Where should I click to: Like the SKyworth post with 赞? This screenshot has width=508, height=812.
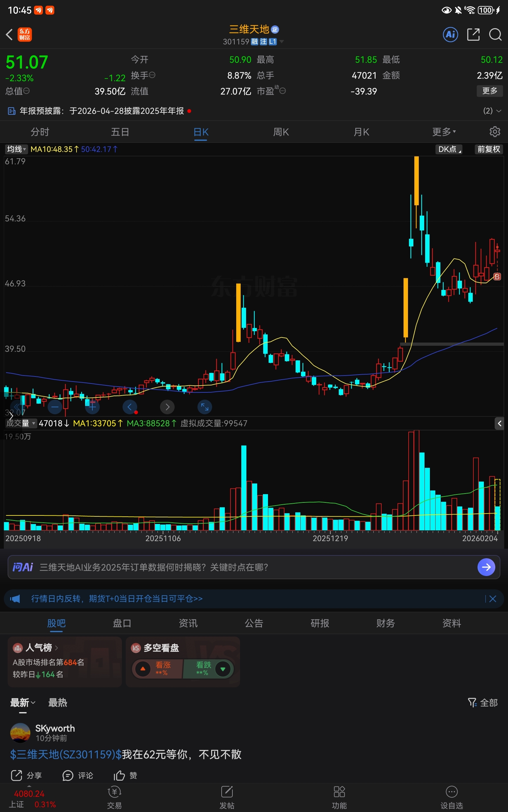tap(125, 776)
